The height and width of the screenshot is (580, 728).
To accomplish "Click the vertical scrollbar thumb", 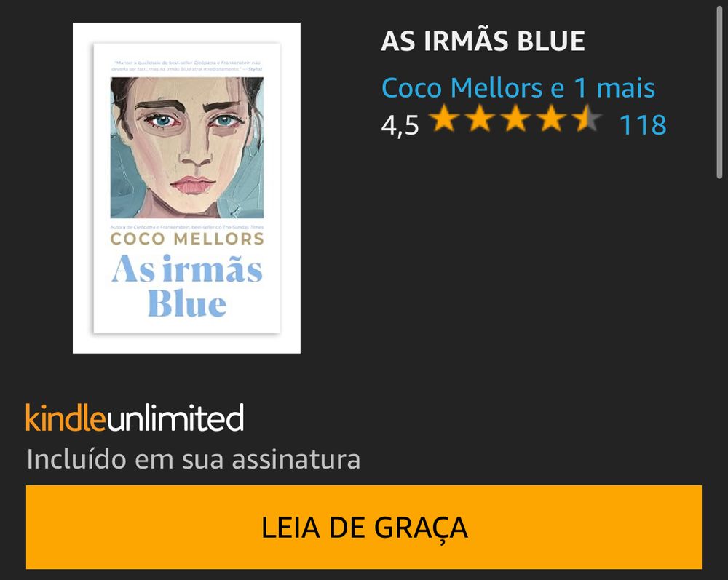I will (x=719, y=93).
